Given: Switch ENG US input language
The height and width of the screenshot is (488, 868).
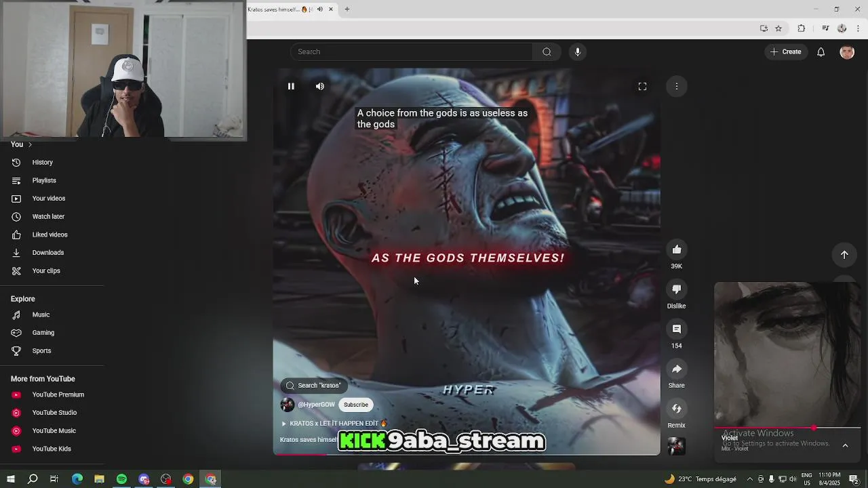Looking at the screenshot, I should pos(807,479).
